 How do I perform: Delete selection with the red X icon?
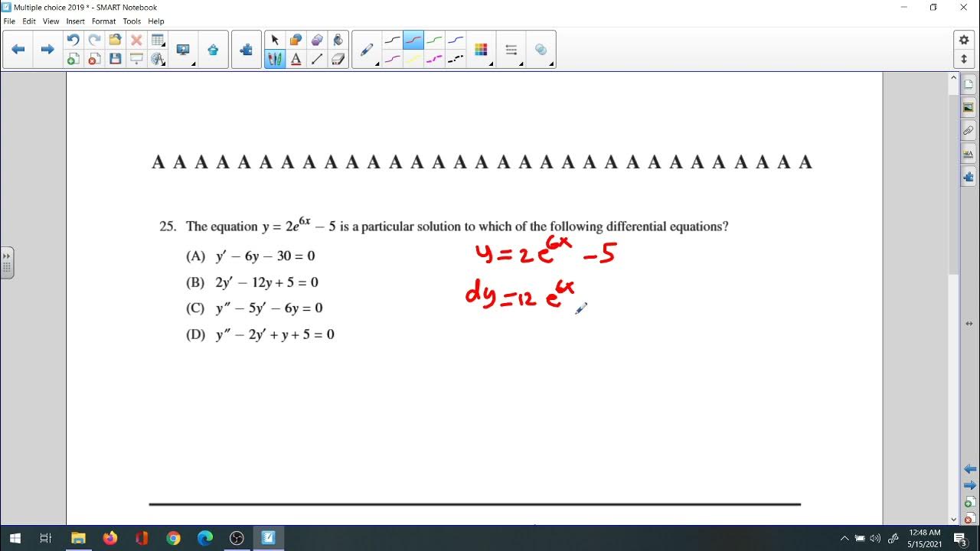click(x=136, y=40)
